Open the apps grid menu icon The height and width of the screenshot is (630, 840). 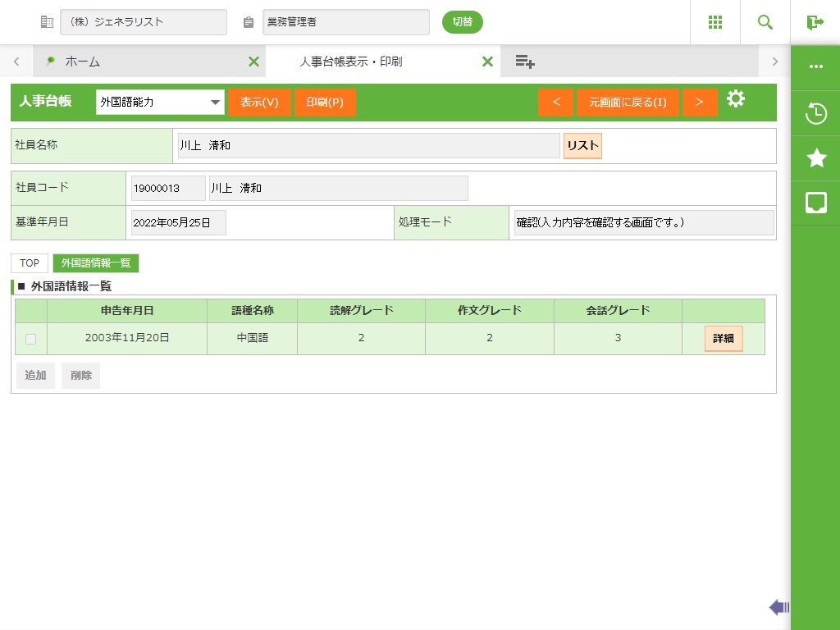(x=715, y=22)
